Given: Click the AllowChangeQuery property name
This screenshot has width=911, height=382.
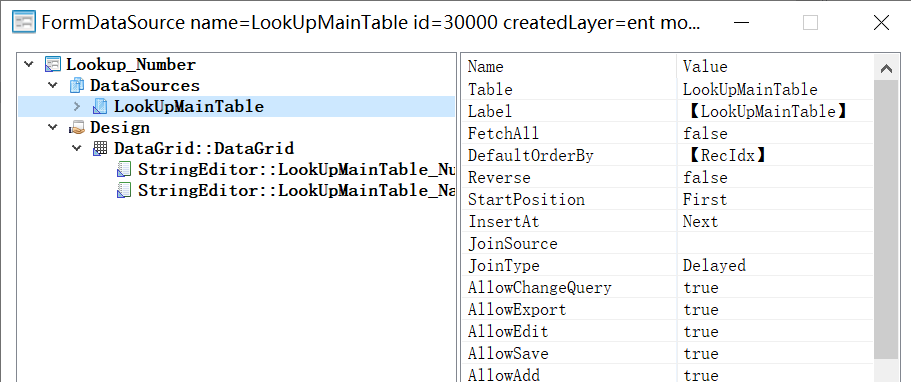Looking at the screenshot, I should coord(539,288).
